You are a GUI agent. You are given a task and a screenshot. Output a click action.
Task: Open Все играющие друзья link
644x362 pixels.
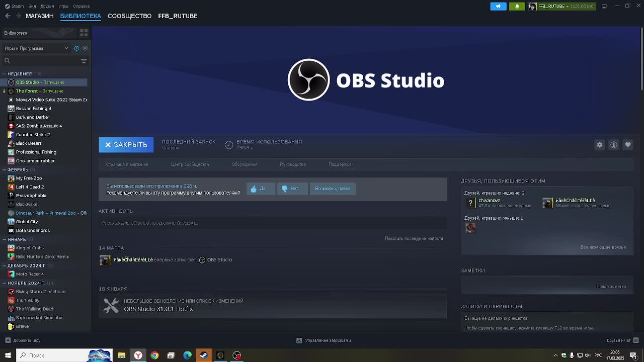point(603,247)
